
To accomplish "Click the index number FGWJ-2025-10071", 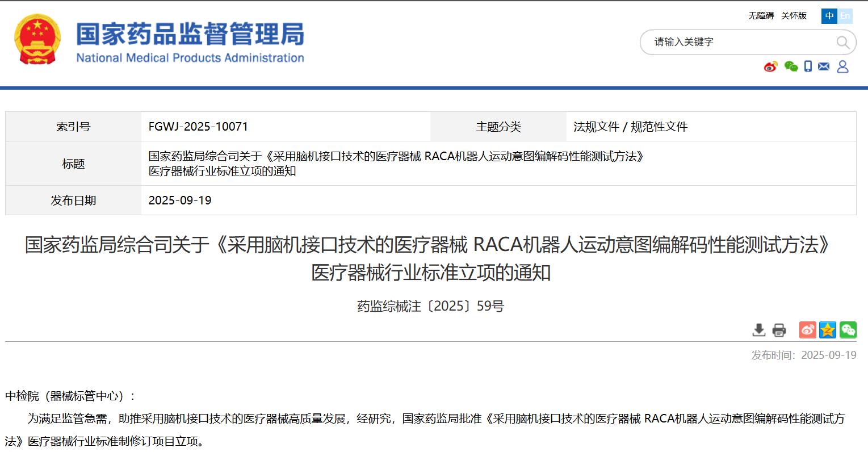I will coord(198,127).
